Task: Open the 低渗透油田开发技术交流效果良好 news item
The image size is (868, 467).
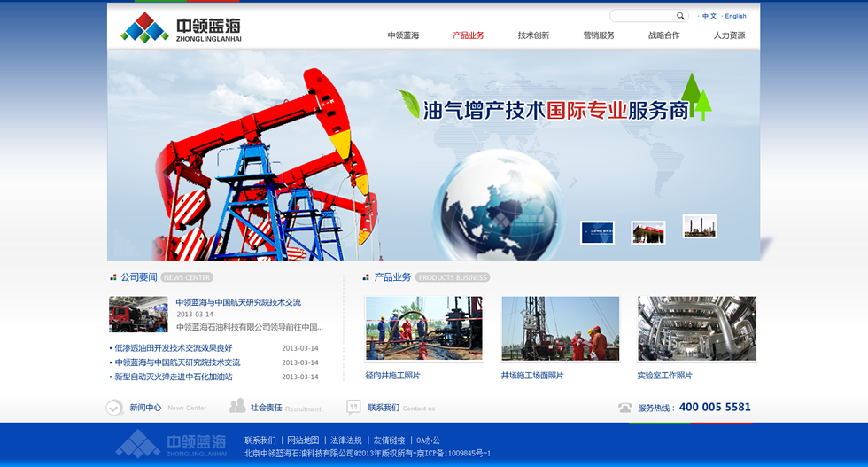Action: tap(174, 348)
